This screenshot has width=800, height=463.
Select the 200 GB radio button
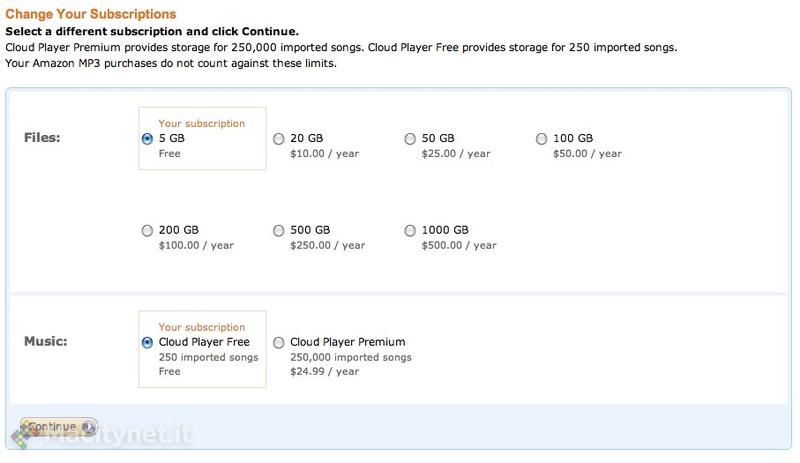coord(147,231)
